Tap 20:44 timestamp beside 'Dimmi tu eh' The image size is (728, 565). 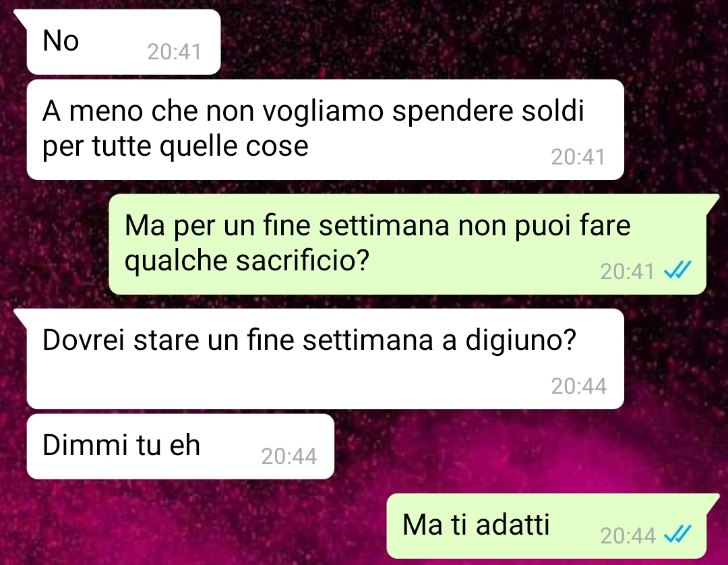point(289,456)
